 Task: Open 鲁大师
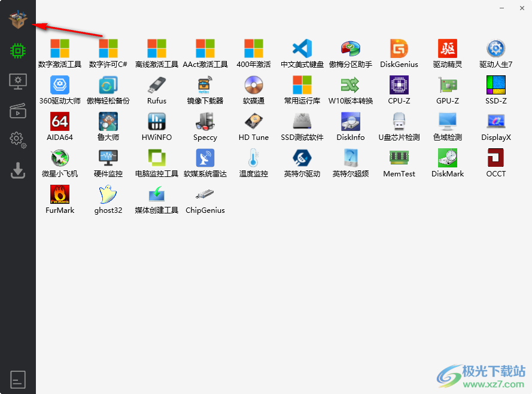[x=108, y=127]
